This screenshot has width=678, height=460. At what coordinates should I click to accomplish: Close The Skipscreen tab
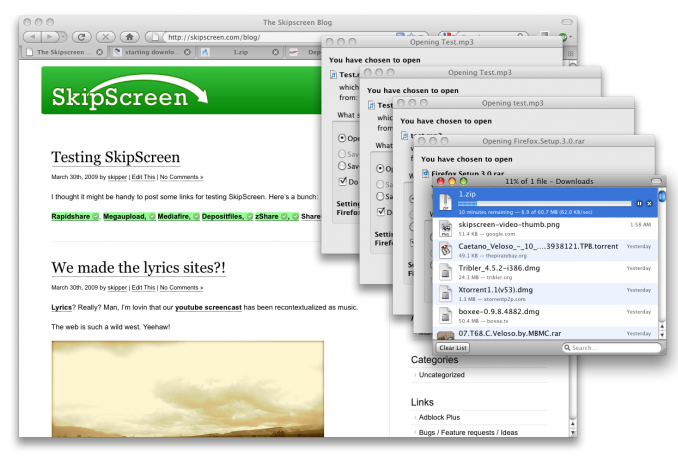[x=100, y=52]
